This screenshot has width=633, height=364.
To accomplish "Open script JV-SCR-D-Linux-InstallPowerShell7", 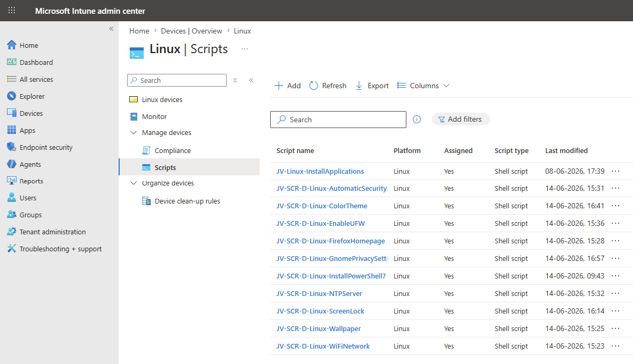I will (x=331, y=276).
